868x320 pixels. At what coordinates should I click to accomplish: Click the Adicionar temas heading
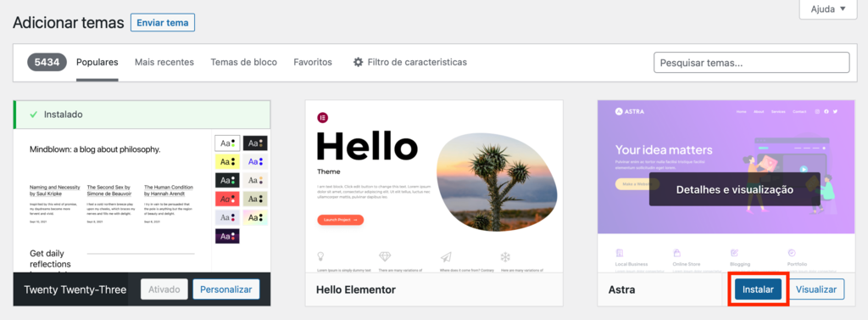pyautogui.click(x=68, y=23)
